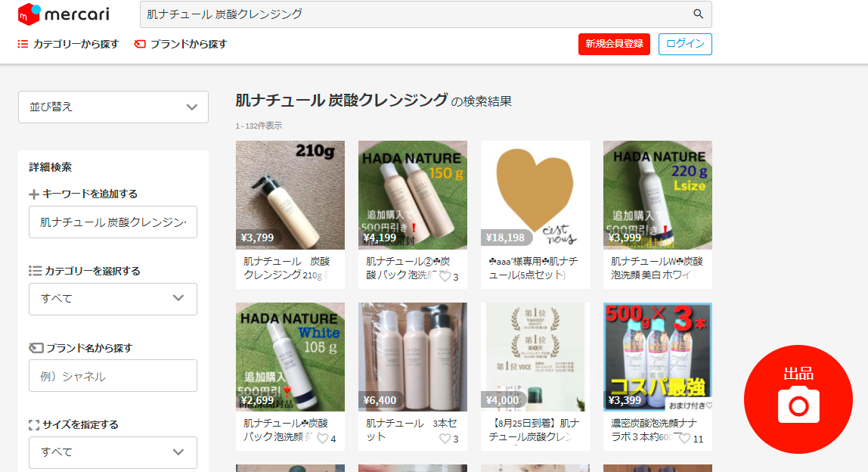Click the brand name input field
This screenshot has height=472, width=868.
click(113, 376)
